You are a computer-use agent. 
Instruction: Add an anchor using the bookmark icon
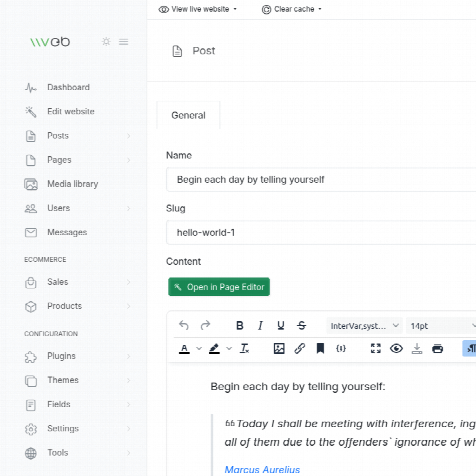tap(320, 349)
